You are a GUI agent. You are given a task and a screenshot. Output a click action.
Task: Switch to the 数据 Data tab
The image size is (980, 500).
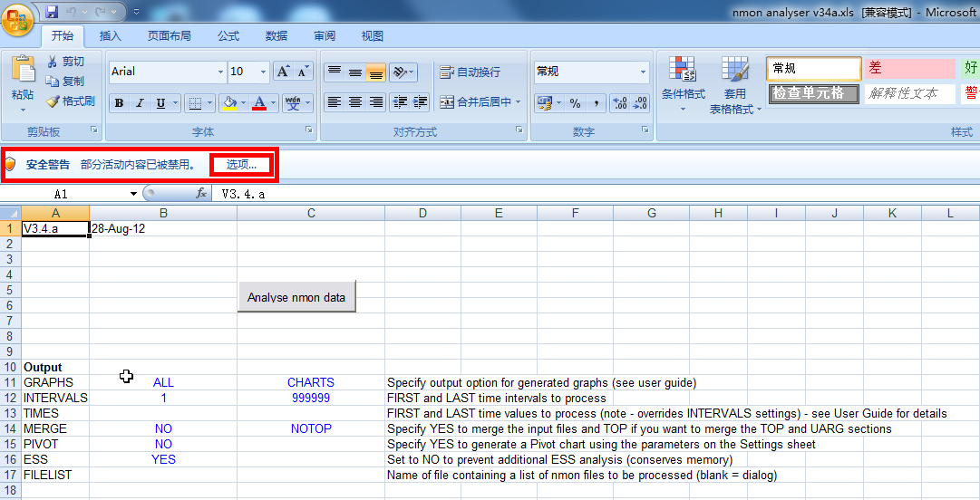coord(276,36)
